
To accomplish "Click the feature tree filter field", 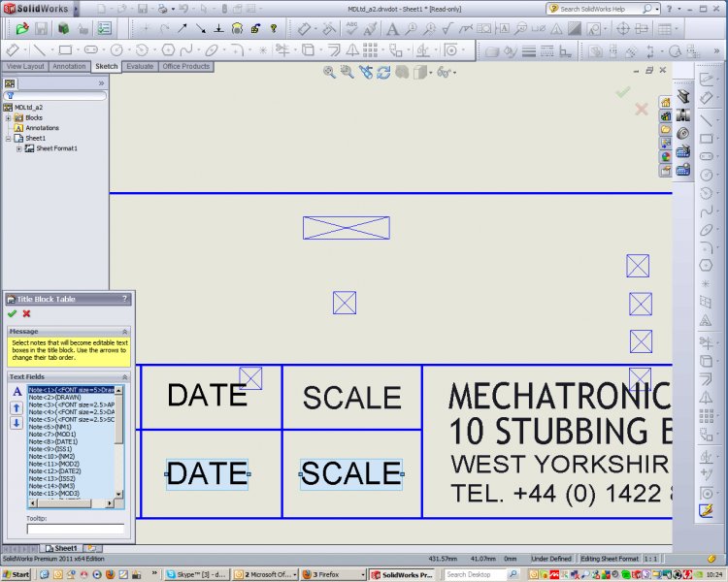I will (x=55, y=96).
